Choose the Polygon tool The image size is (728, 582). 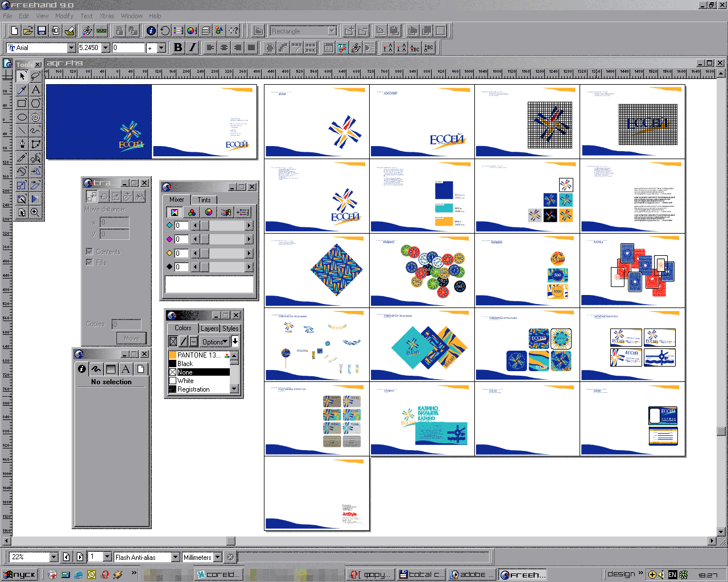pyautogui.click(x=35, y=103)
